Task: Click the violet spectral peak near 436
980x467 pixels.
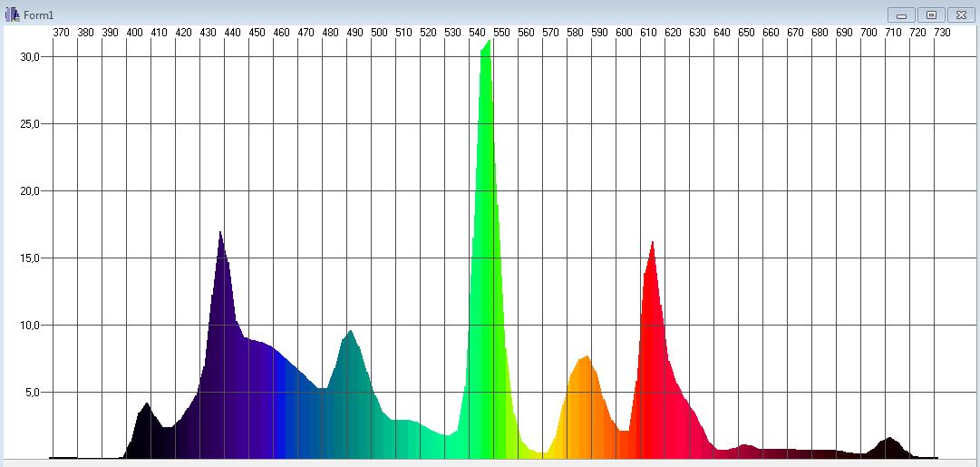Action: coord(220,344)
